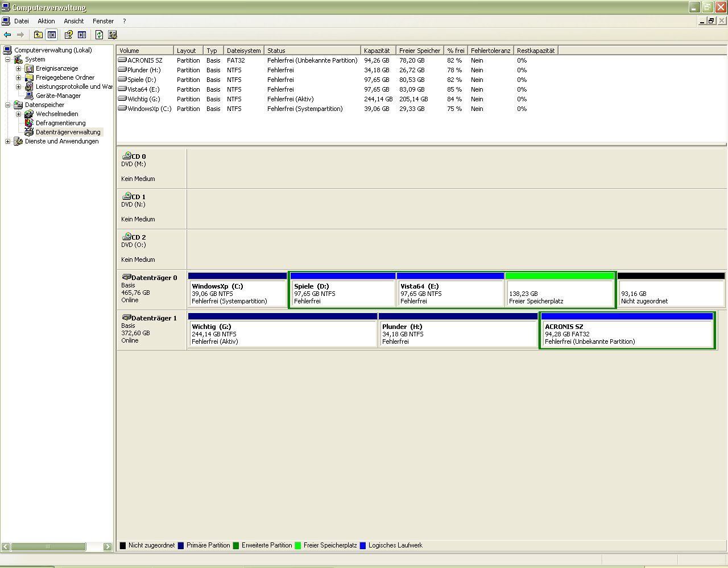Open the Datei menu
The image size is (728, 568).
click(x=22, y=21)
